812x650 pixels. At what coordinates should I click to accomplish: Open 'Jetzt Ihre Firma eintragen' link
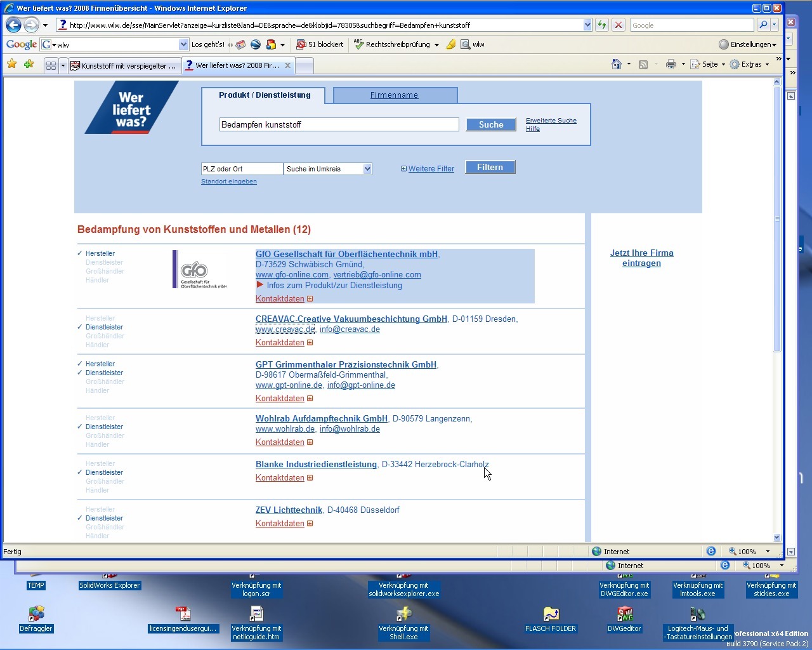point(641,258)
